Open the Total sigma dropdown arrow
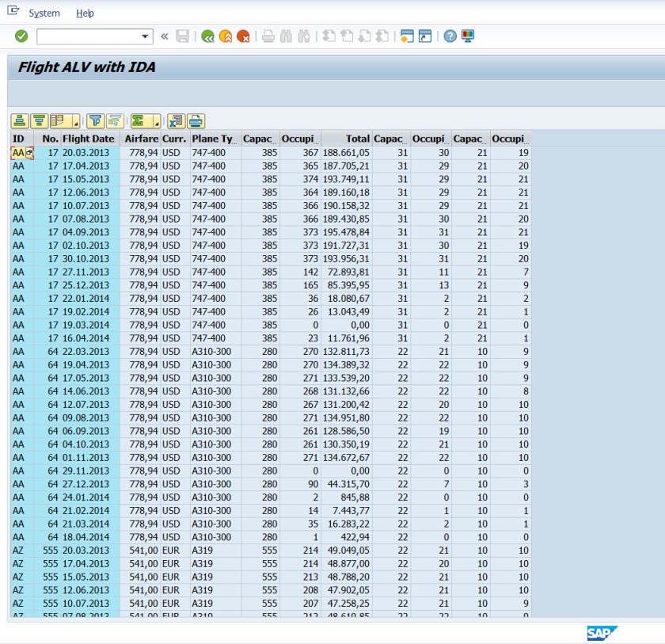Viewport: 665px width, 644px height. click(x=157, y=122)
